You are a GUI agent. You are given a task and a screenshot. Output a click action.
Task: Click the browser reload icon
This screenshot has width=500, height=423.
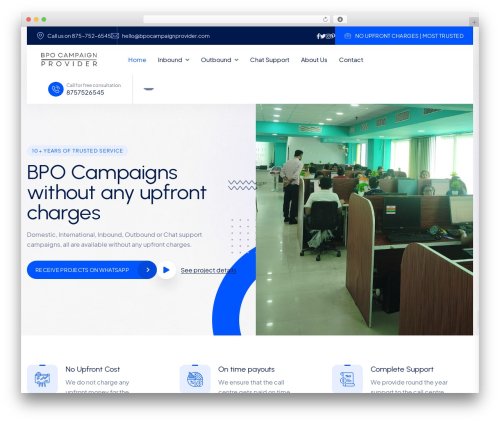(325, 19)
